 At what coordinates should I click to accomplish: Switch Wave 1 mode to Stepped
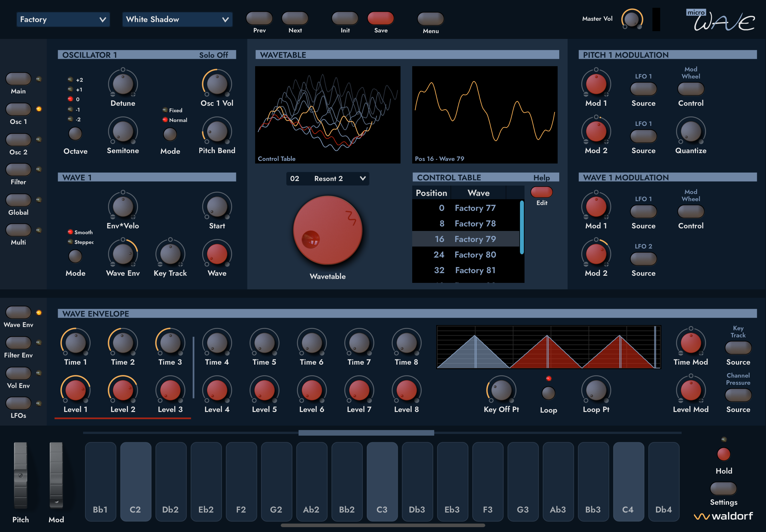[x=70, y=242]
